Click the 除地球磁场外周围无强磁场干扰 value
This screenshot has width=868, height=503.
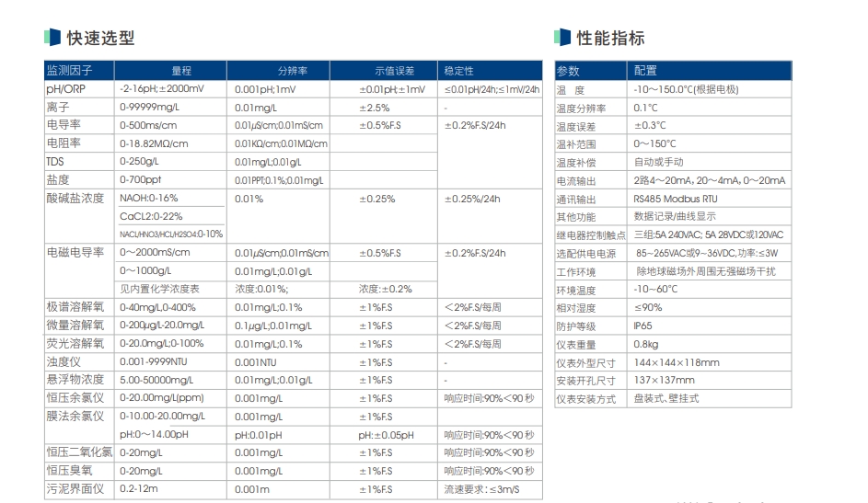click(x=706, y=271)
